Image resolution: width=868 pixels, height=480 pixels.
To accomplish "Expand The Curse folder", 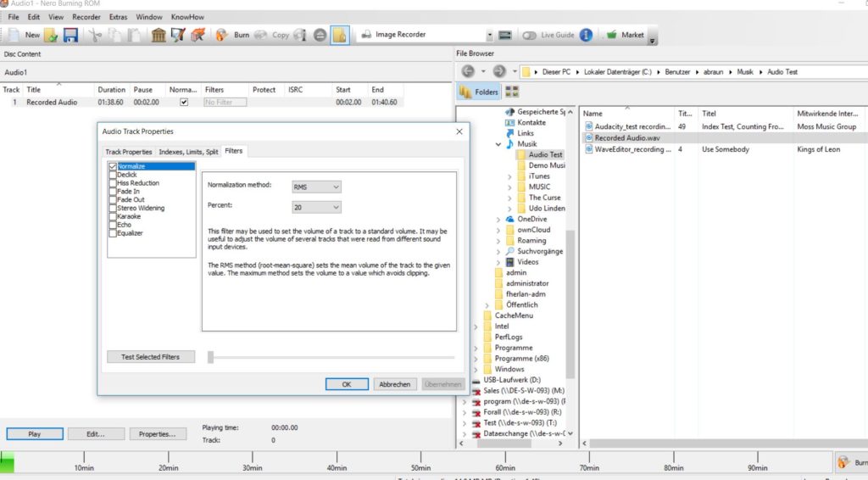I will (509, 198).
